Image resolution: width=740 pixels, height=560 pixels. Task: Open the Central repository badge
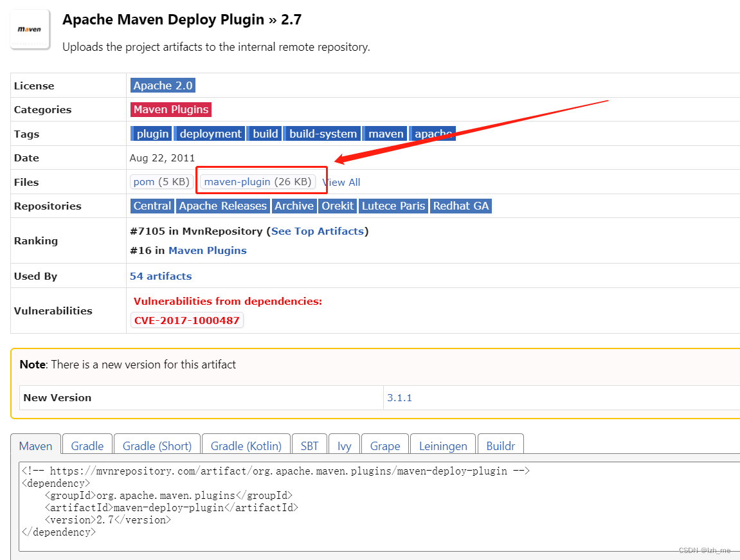[x=152, y=206]
